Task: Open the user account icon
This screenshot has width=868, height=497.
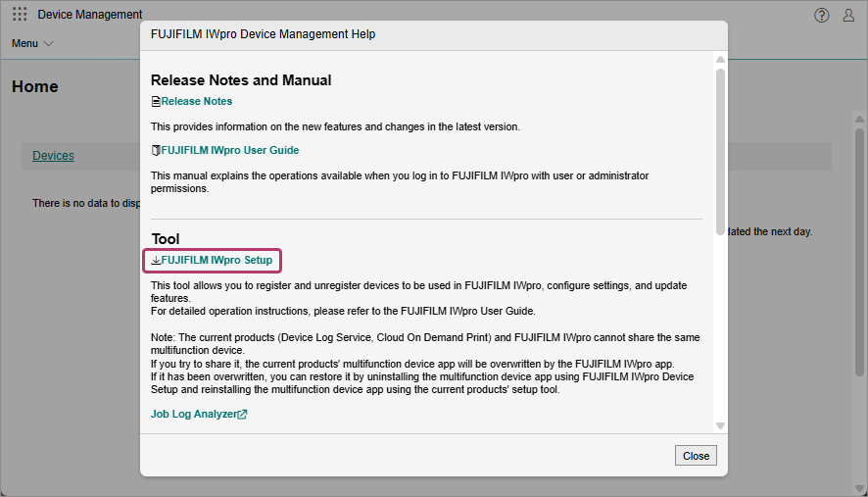Action: [x=848, y=15]
